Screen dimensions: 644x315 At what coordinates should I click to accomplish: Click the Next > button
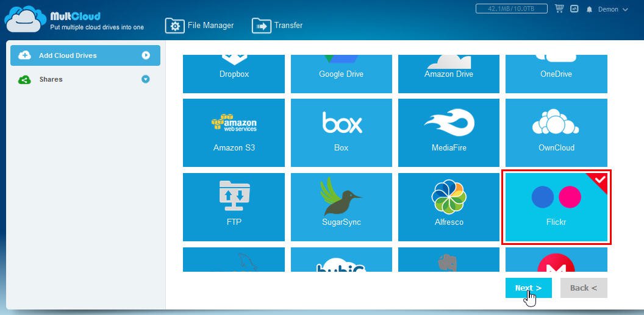(529, 288)
